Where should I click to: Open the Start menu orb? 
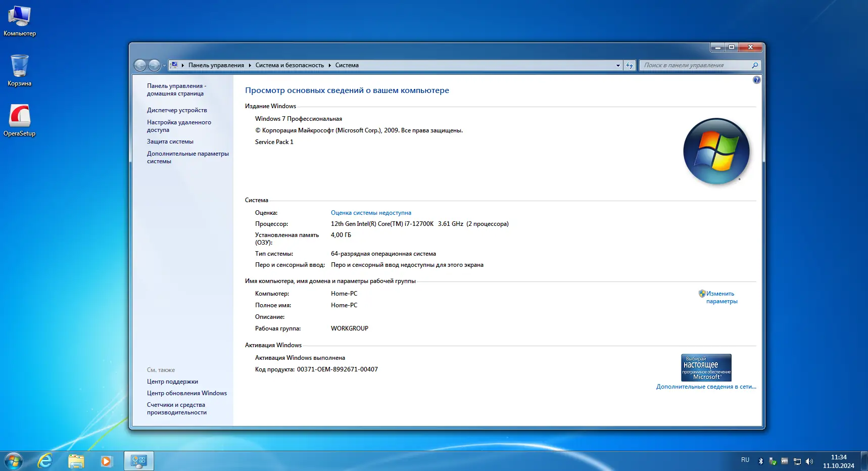click(x=14, y=461)
